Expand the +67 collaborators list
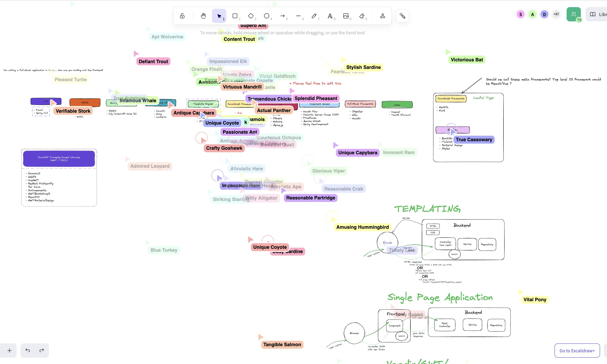 pos(556,14)
